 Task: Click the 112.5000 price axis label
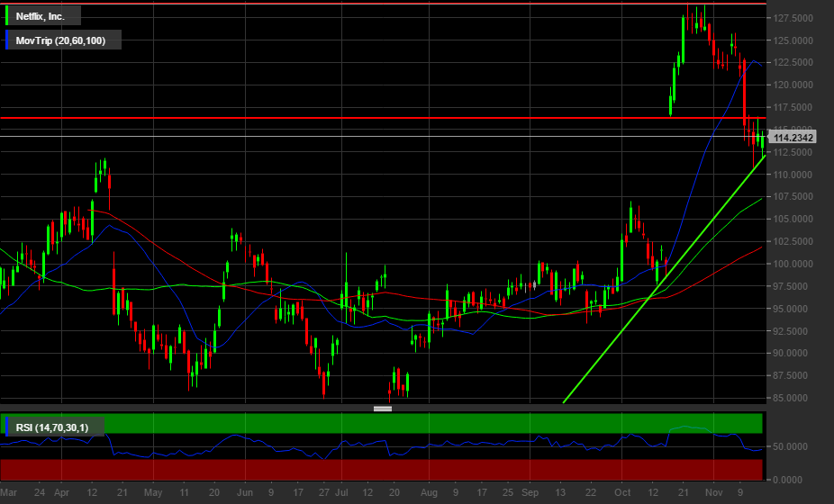[793, 152]
